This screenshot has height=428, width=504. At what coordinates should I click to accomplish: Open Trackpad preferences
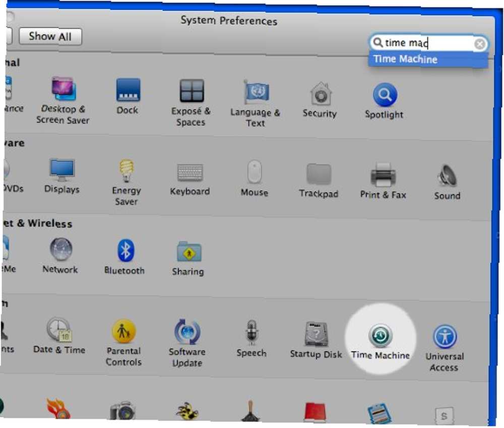click(319, 180)
